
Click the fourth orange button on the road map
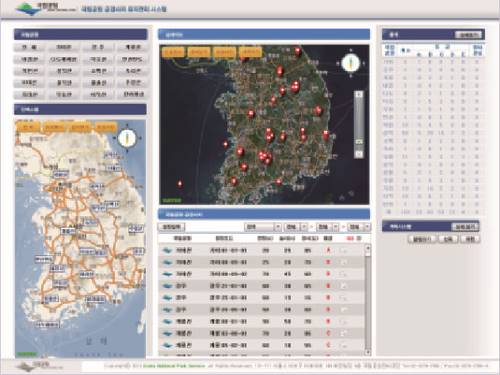pos(106,127)
